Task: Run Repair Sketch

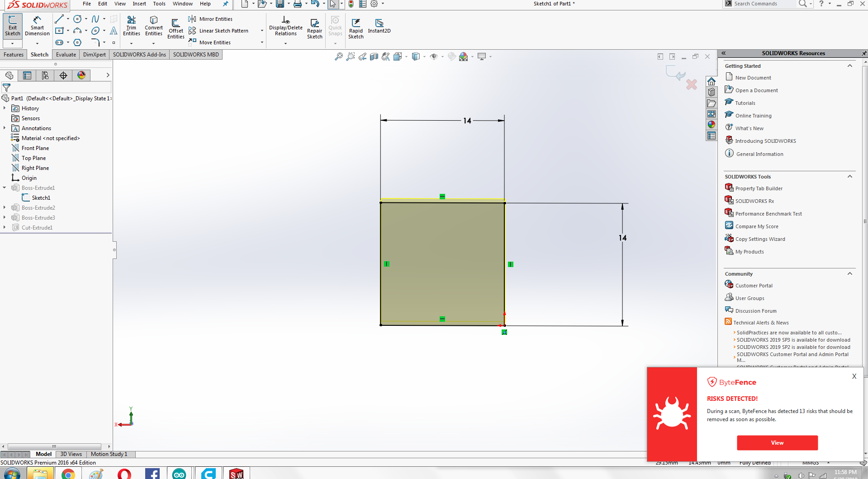Action: pos(315,29)
